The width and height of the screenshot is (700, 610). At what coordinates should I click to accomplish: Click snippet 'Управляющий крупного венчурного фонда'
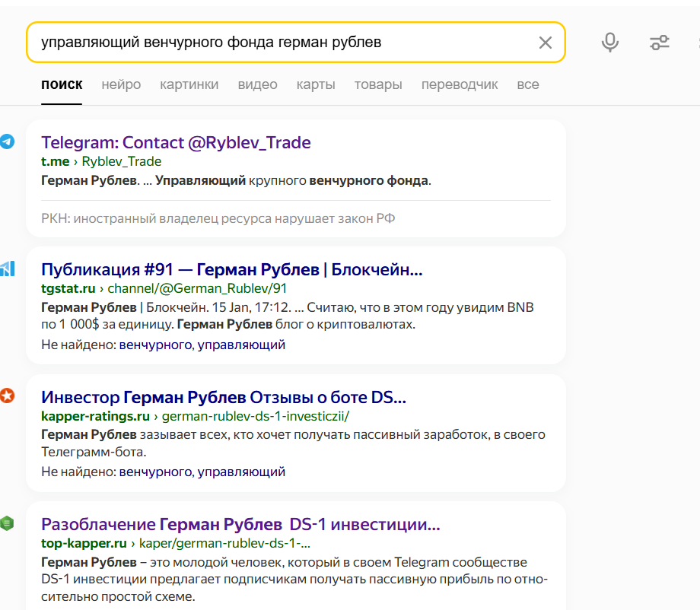click(293, 180)
